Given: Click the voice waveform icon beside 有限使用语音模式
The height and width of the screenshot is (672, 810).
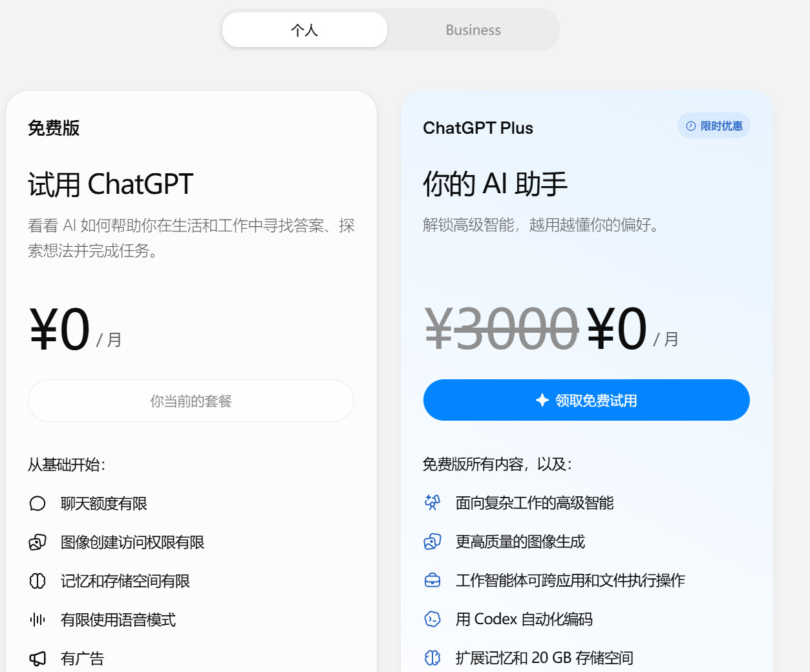Looking at the screenshot, I should 37,620.
